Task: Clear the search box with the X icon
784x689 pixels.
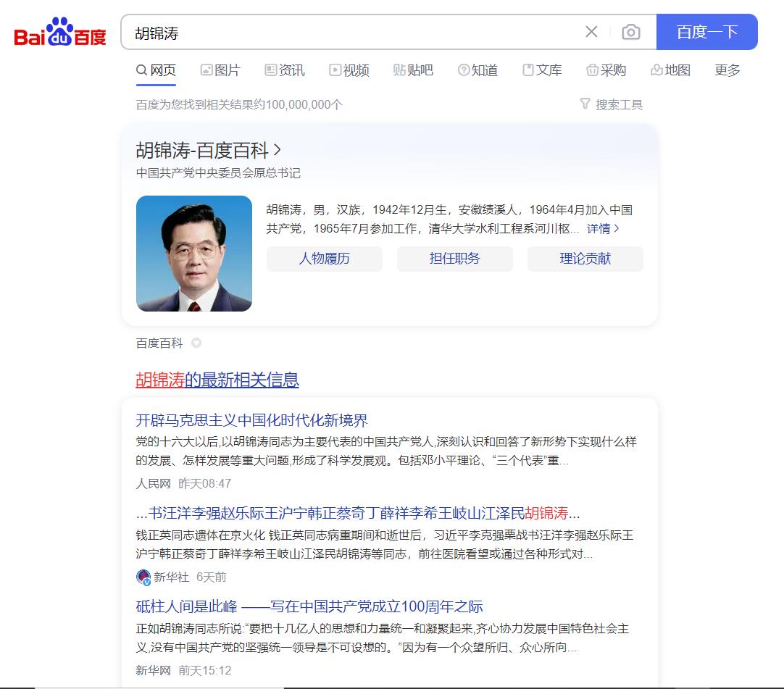Action: [591, 32]
